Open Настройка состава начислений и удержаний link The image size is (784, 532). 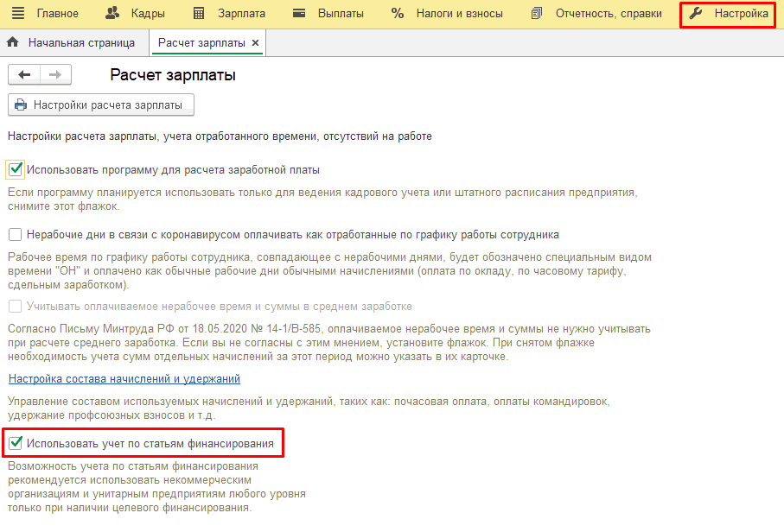[x=124, y=378]
